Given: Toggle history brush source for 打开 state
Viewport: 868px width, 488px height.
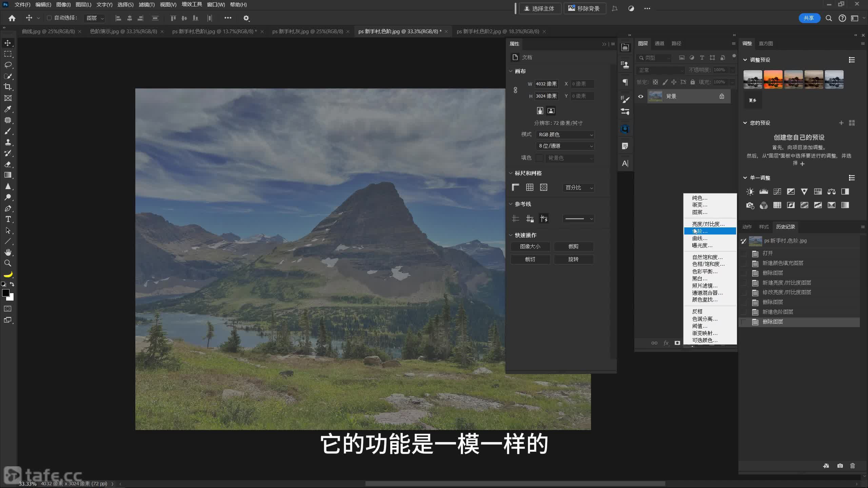Looking at the screenshot, I should point(743,253).
